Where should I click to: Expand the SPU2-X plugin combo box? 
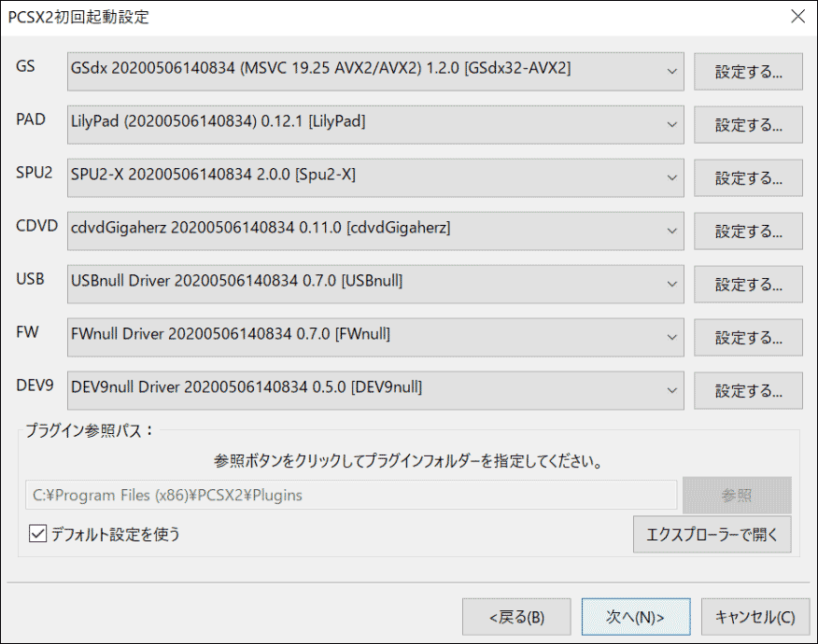click(375, 178)
